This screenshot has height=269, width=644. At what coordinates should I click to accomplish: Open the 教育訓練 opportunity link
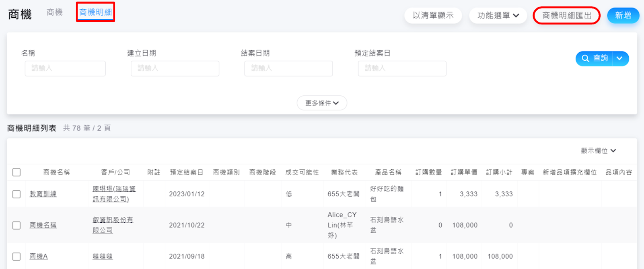[x=43, y=194]
